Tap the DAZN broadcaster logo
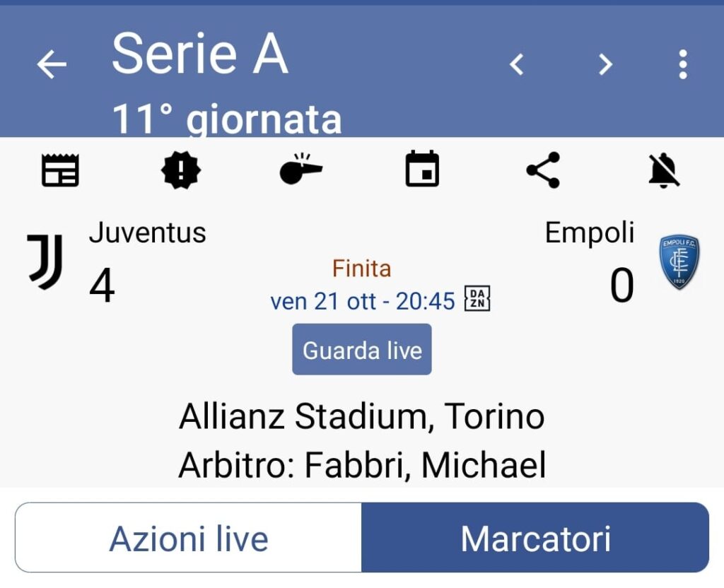 coord(477,300)
